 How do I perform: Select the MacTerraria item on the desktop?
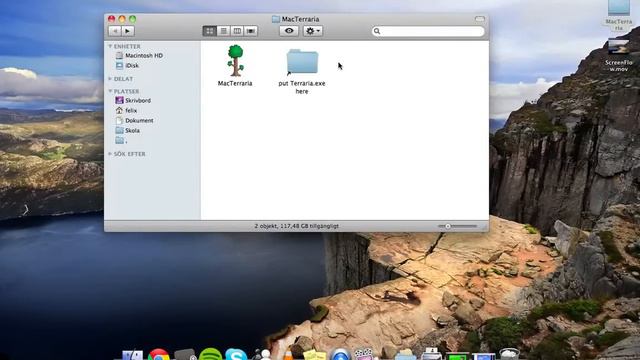[x=619, y=15]
